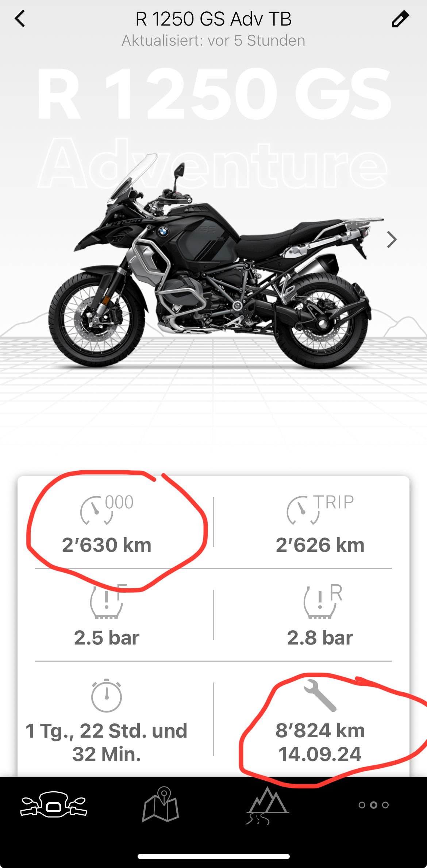The image size is (427, 868).
Task: Select the 2'626 km trip value
Action: [320, 545]
